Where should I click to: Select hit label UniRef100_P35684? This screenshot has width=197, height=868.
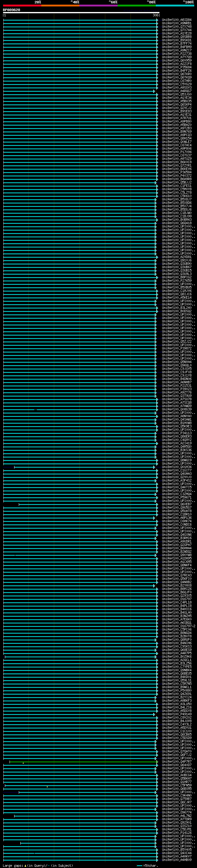pyautogui.click(x=176, y=67)
